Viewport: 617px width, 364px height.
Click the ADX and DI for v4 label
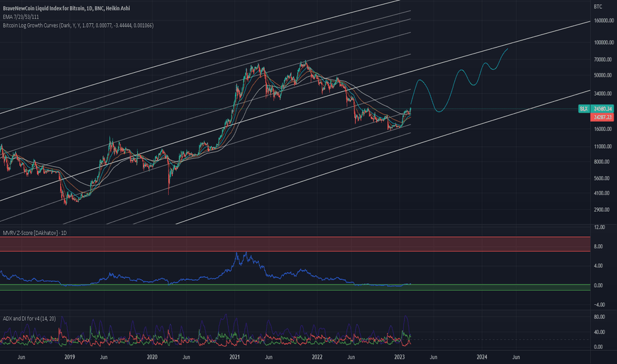pyautogui.click(x=29, y=318)
